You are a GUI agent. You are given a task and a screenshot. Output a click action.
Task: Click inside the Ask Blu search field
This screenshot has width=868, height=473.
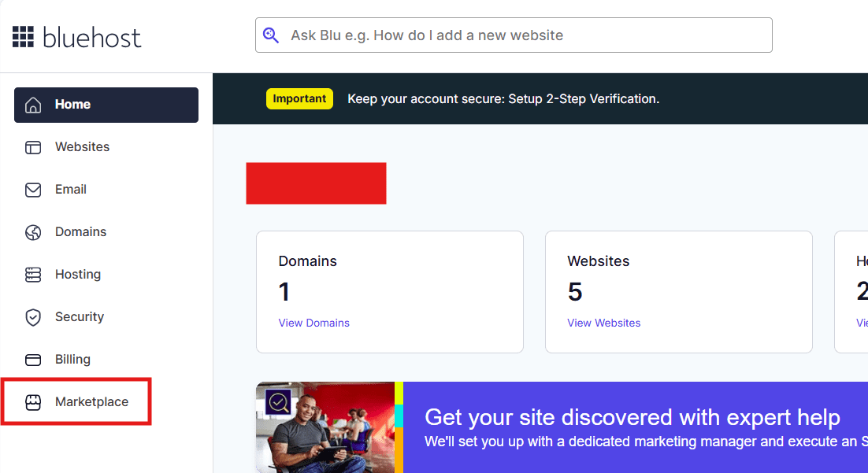pos(512,35)
